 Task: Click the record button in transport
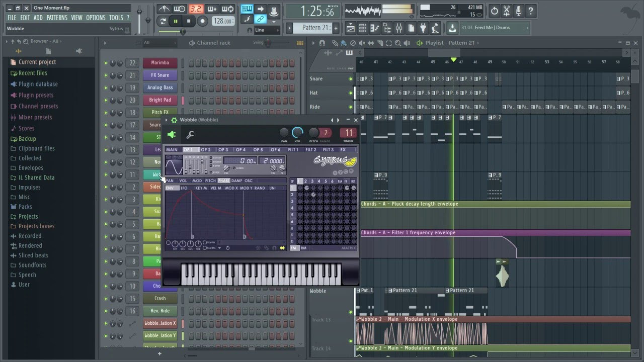[202, 21]
